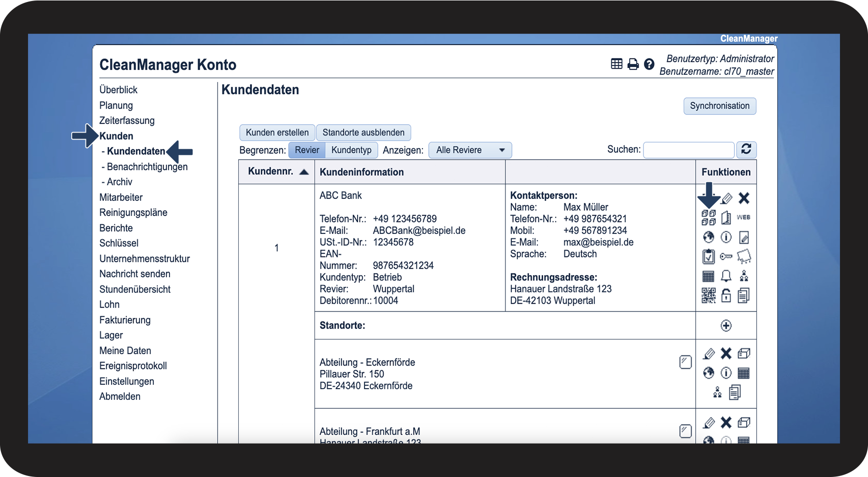Image resolution: width=868 pixels, height=477 pixels.
Task: Click the refresh icon next to search
Action: point(746,149)
